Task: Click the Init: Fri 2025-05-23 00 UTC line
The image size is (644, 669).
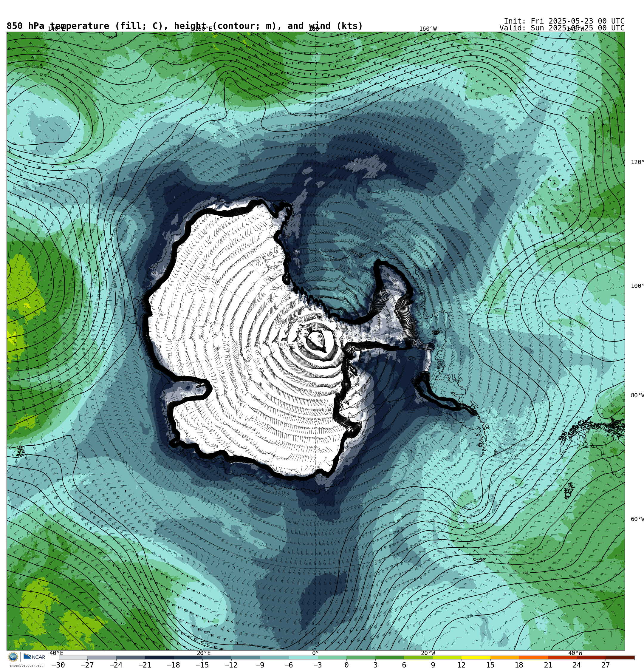Action: [564, 21]
